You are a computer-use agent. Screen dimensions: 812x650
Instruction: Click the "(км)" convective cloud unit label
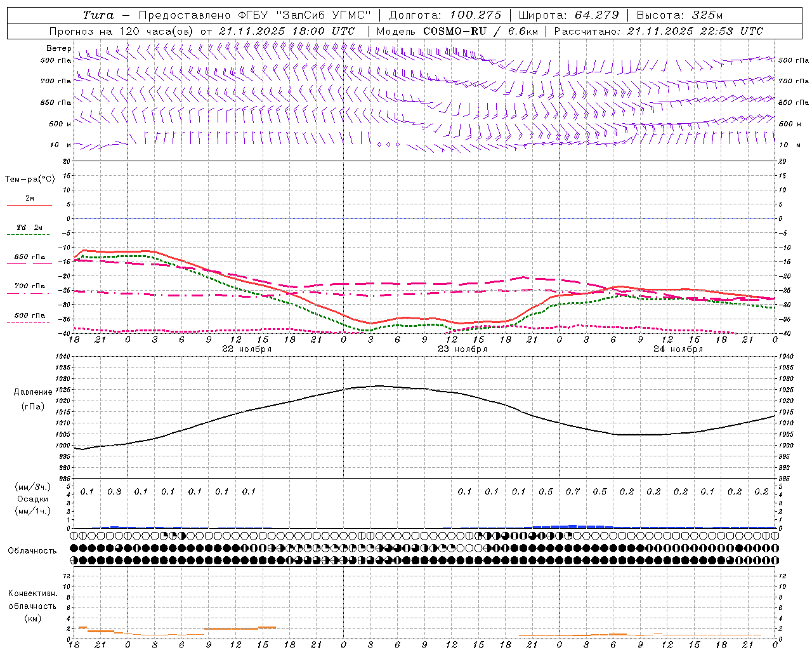[x=32, y=618]
